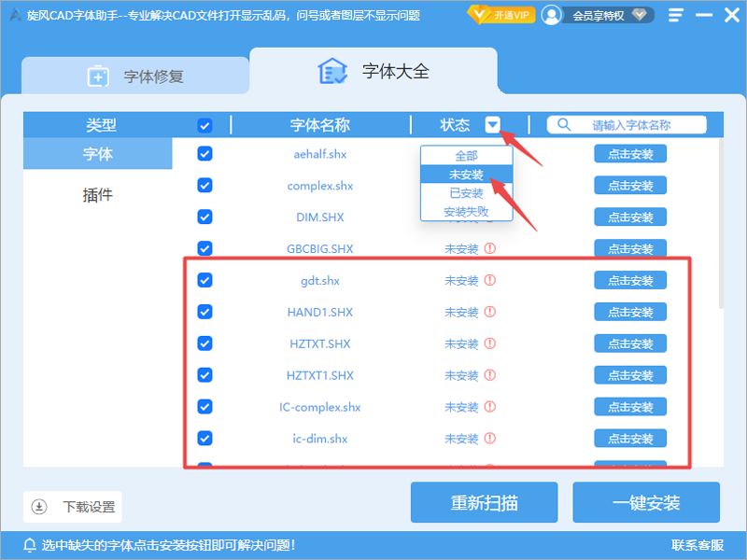Screen dimensions: 747x560
Task: Toggle the select-all checkbox in header
Action: [x=204, y=126]
